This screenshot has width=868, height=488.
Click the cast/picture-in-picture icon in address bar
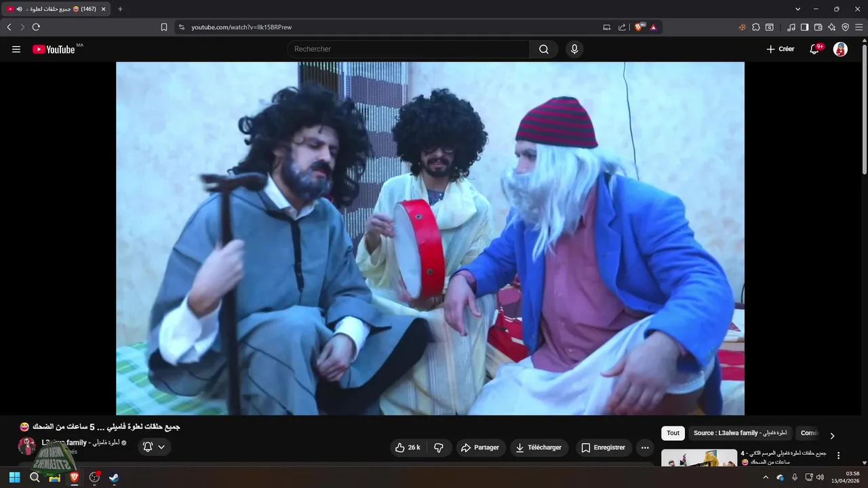pos(607,27)
